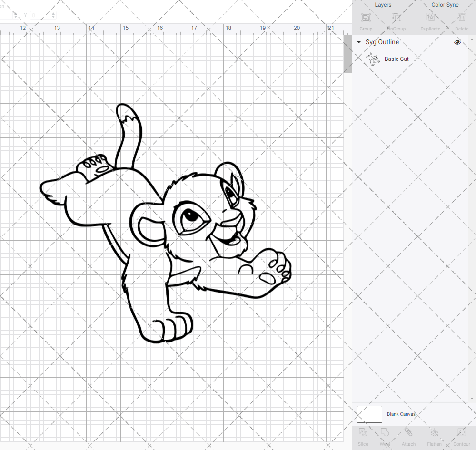This screenshot has width=476, height=450.
Task: Click ruler mark 16 on horizontal ruler
Action: (159, 28)
